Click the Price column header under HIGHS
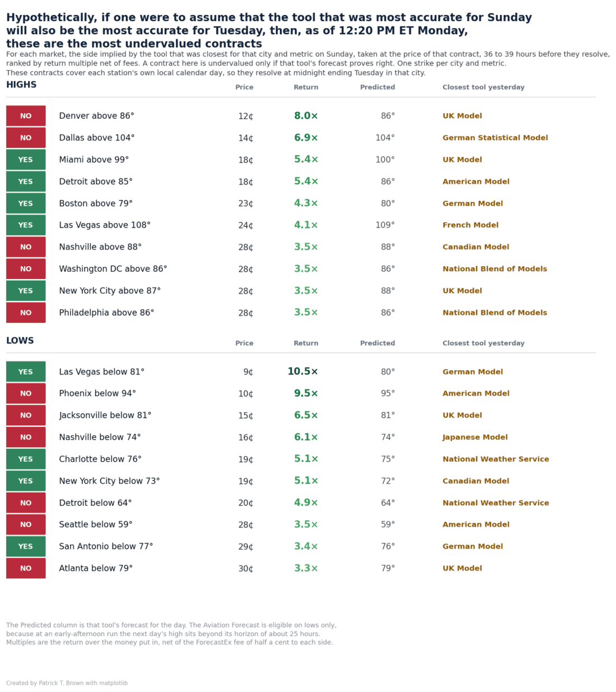616x692 pixels. click(x=244, y=87)
